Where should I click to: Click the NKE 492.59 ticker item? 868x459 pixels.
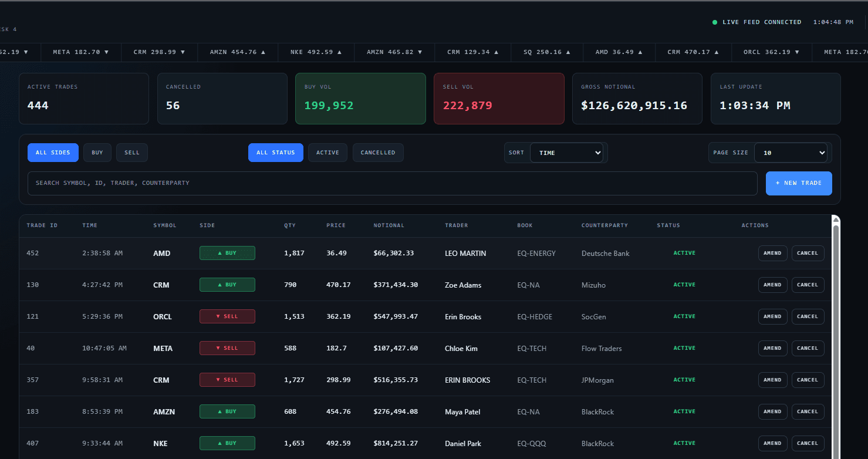[x=316, y=52]
